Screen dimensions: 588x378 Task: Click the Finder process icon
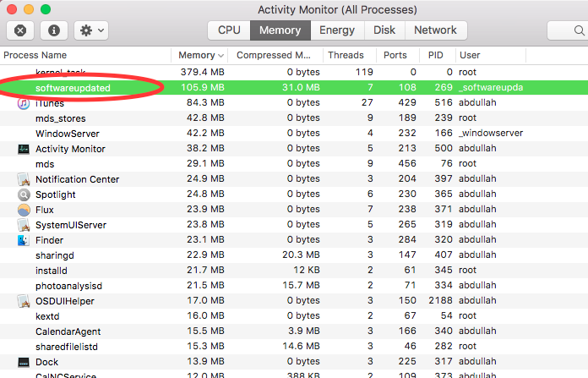[x=24, y=240]
